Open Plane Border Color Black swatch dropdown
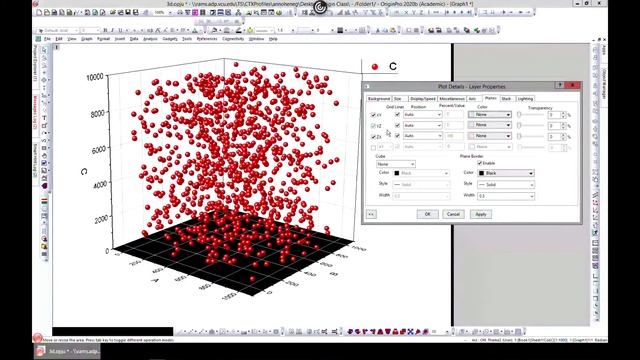This screenshot has width=640, height=360. (506, 173)
